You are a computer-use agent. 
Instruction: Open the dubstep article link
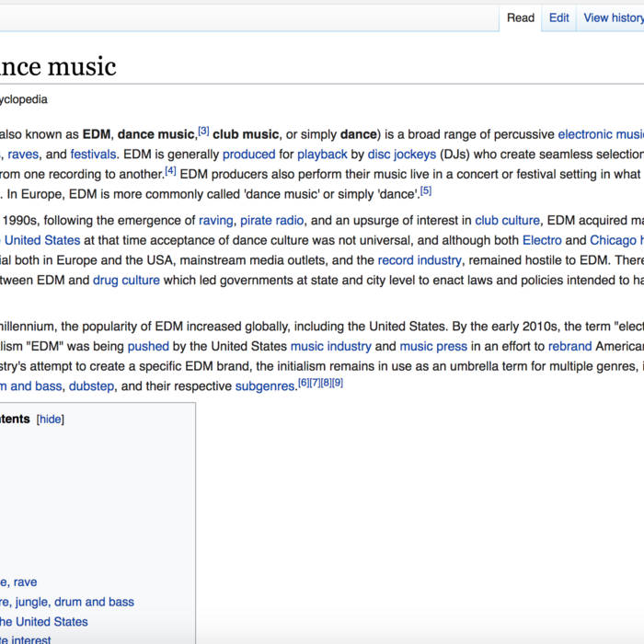(92, 386)
